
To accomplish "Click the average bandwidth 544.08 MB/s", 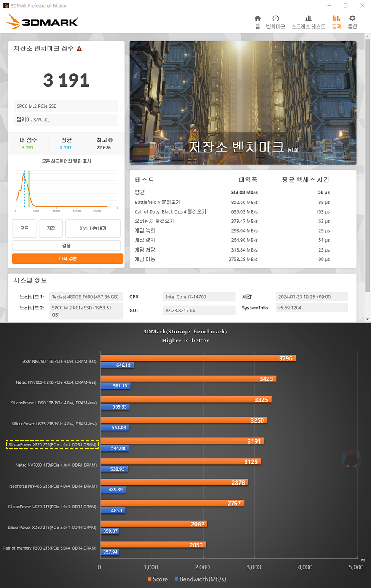I will [x=244, y=192].
